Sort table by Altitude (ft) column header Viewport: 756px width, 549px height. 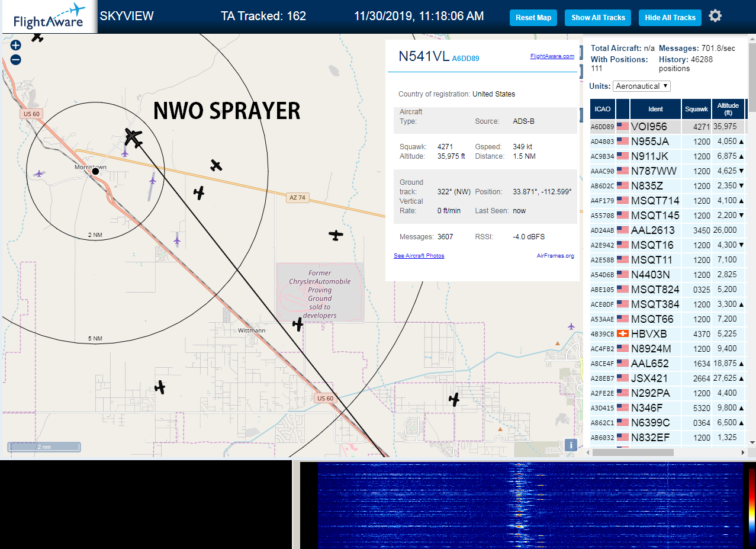[x=728, y=109]
